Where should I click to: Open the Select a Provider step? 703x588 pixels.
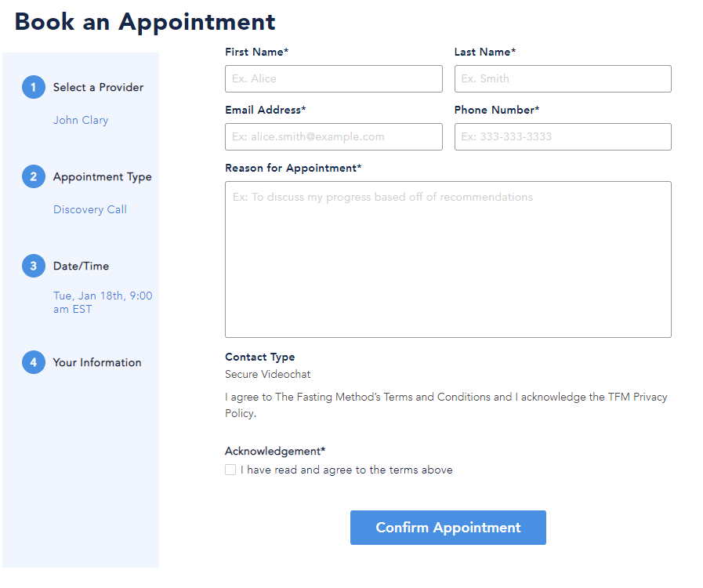(98, 87)
